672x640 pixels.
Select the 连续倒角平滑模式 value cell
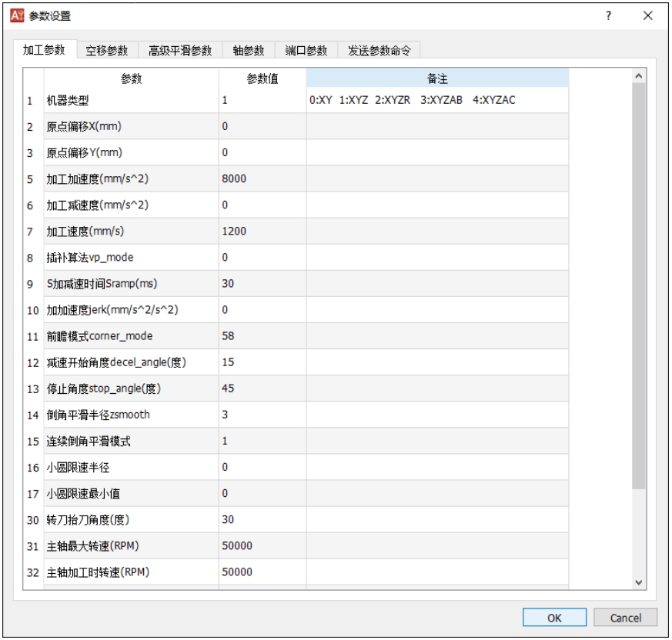click(262, 441)
